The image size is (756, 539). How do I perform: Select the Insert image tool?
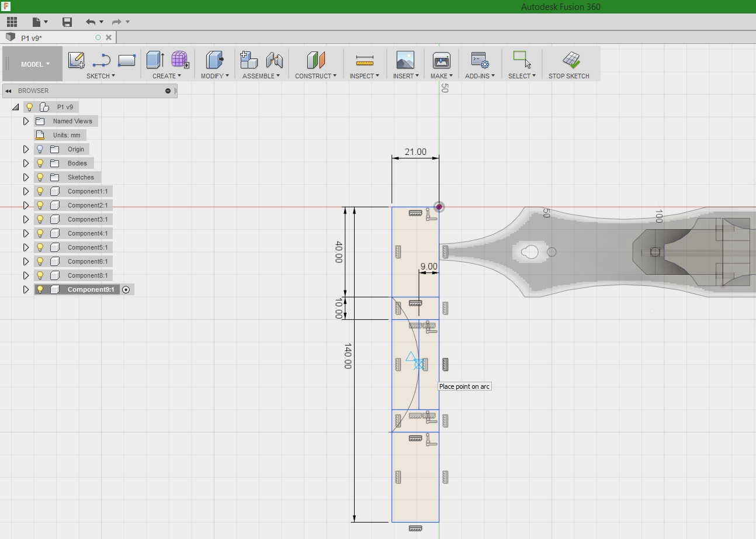point(405,60)
